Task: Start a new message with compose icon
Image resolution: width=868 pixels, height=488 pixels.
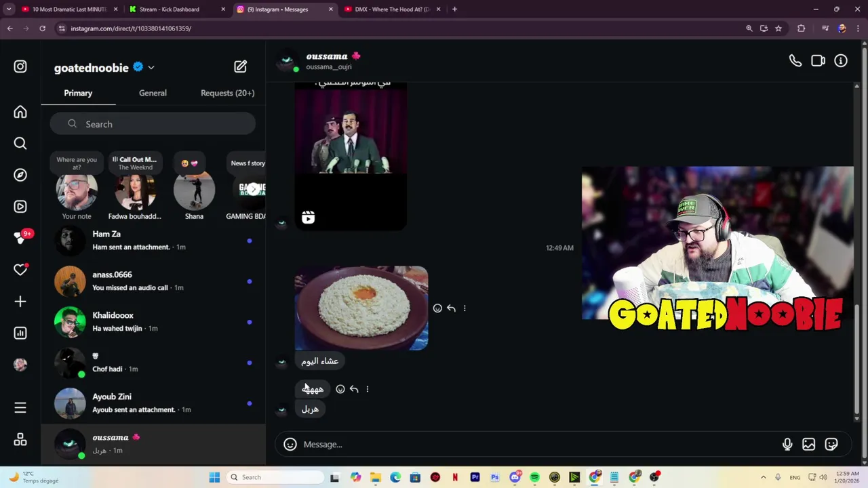Action: coord(241,66)
